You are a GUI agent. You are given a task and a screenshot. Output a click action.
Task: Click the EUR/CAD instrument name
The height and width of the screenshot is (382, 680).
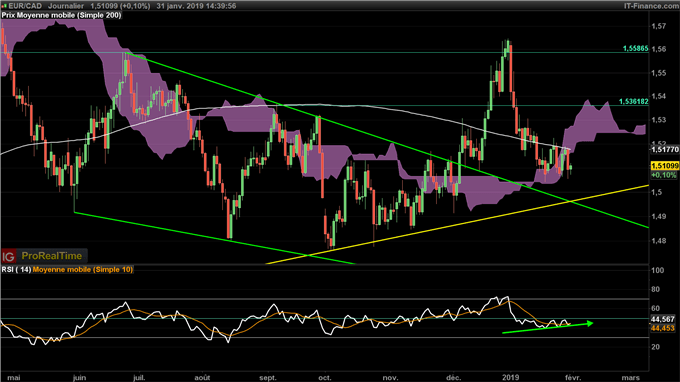[x=25, y=6]
